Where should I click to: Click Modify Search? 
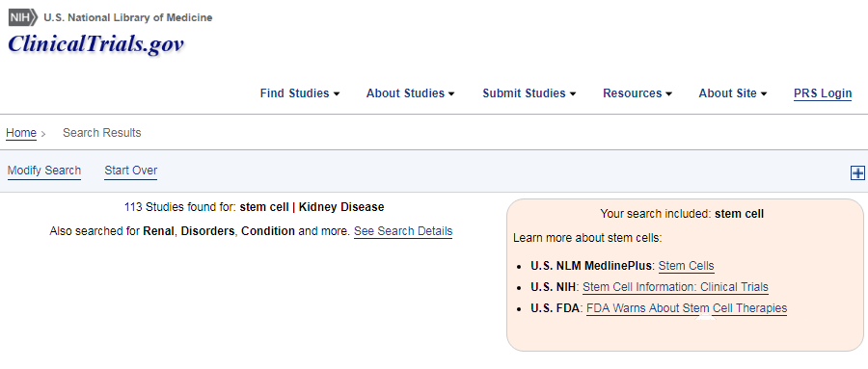point(44,171)
